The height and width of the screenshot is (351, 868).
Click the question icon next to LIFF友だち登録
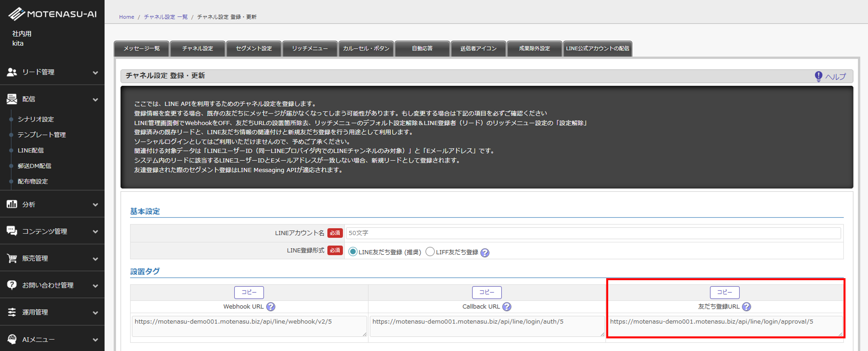click(485, 252)
